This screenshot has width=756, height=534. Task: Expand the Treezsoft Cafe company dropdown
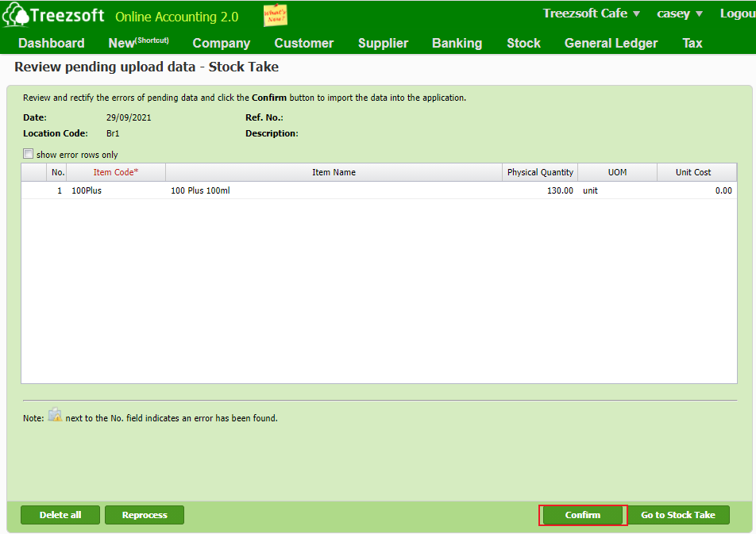coord(592,13)
